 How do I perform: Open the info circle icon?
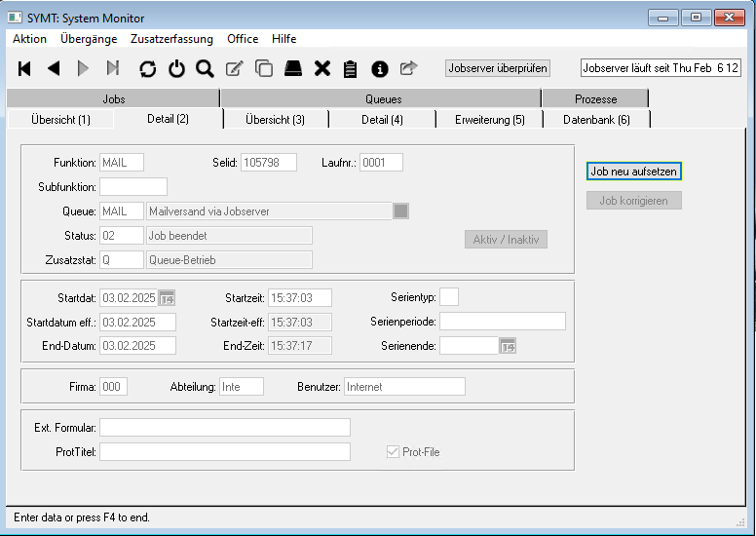click(x=380, y=68)
